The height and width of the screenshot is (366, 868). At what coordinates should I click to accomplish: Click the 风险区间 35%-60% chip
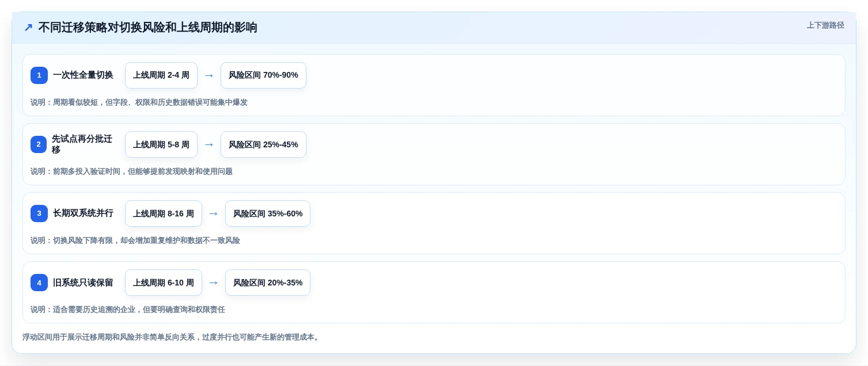268,213
